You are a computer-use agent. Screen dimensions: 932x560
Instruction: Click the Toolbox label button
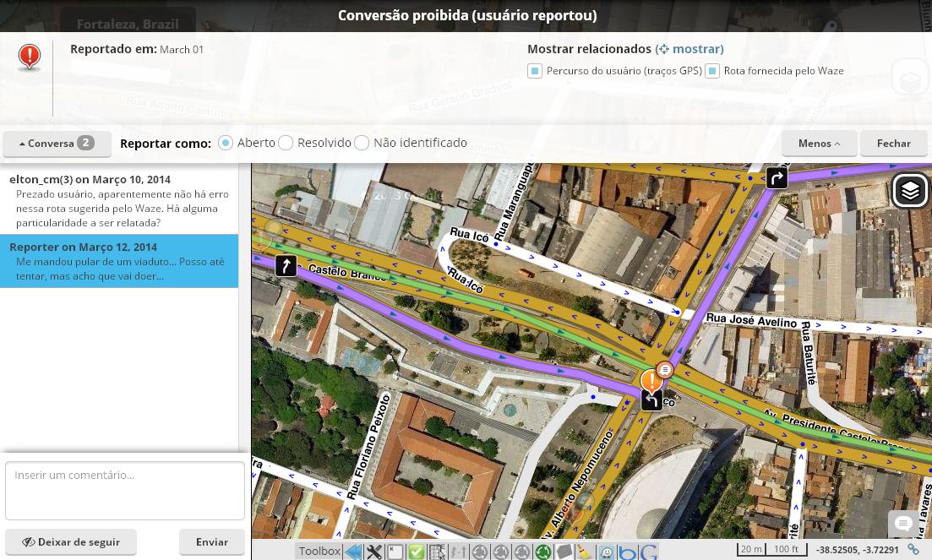[x=319, y=551]
